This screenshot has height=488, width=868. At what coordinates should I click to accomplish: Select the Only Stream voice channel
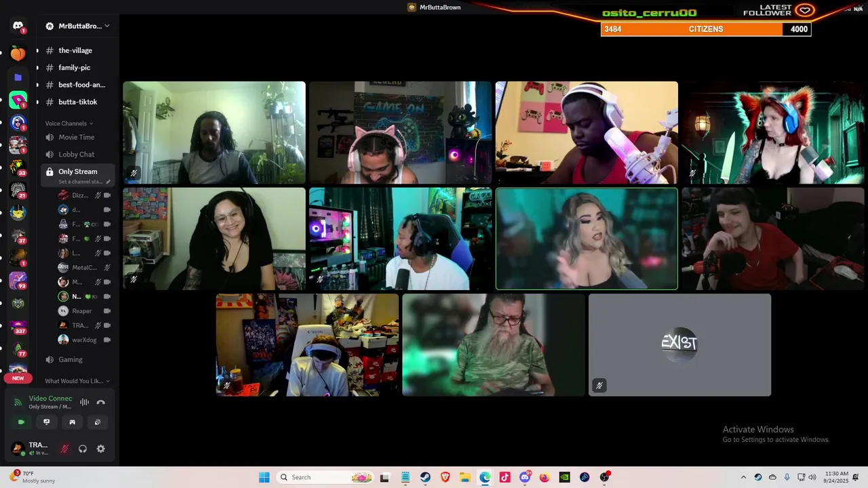[78, 175]
